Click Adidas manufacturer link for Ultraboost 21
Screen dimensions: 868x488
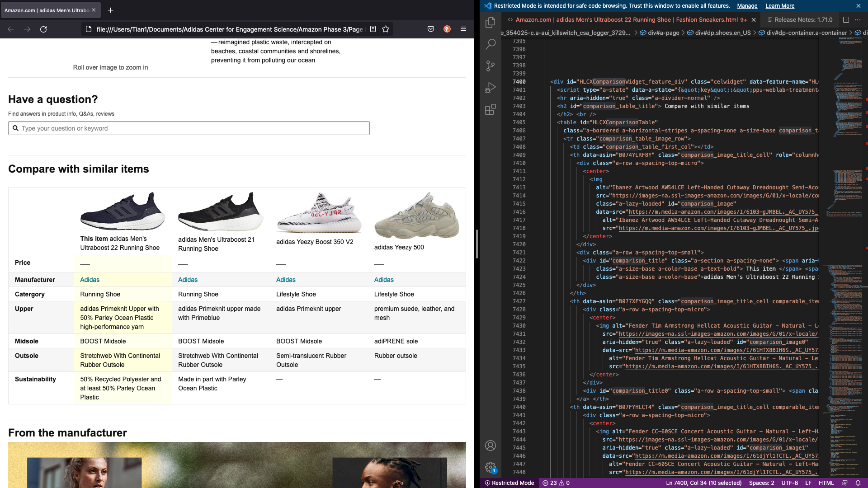188,280
